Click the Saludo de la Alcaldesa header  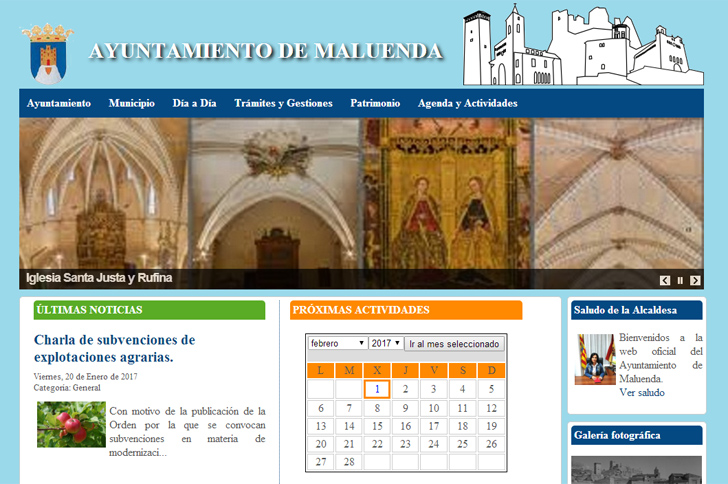(637, 310)
